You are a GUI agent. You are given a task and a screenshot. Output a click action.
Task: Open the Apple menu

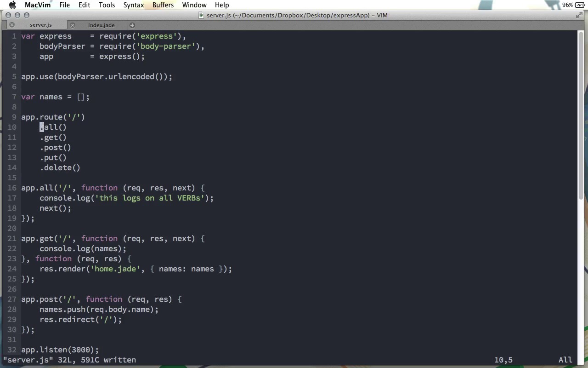pyautogui.click(x=12, y=5)
